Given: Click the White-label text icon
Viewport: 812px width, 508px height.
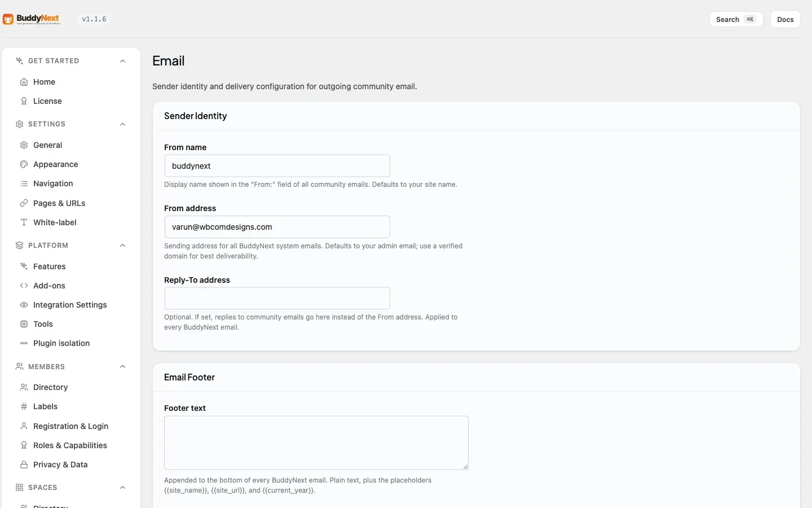Looking at the screenshot, I should 24,222.
